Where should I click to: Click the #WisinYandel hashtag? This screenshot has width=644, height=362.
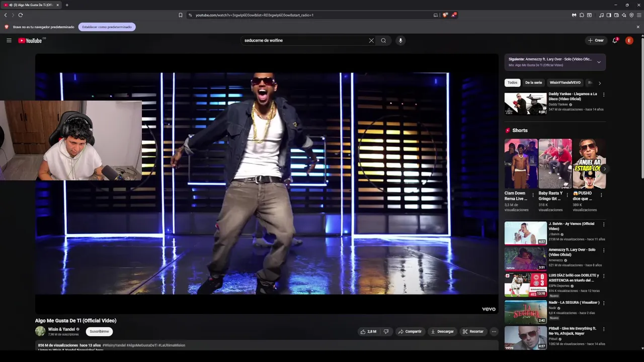pos(114,345)
